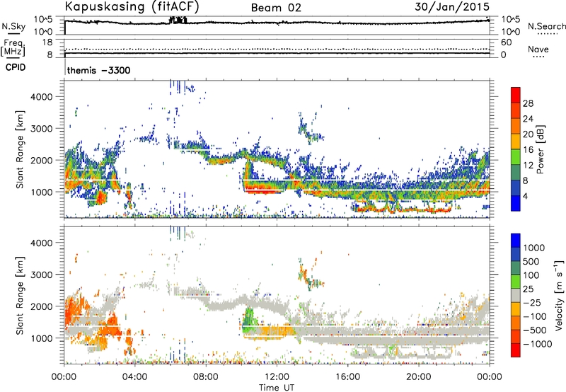Image resolution: width=566 pixels, height=392 pixels.
Task: Click the N.Search legend label
Action: (546, 26)
